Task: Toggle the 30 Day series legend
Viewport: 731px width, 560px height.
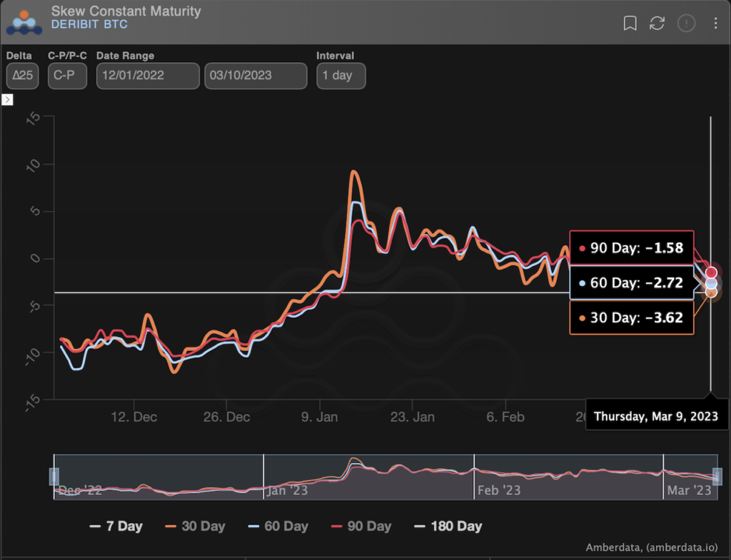Action: [x=196, y=526]
